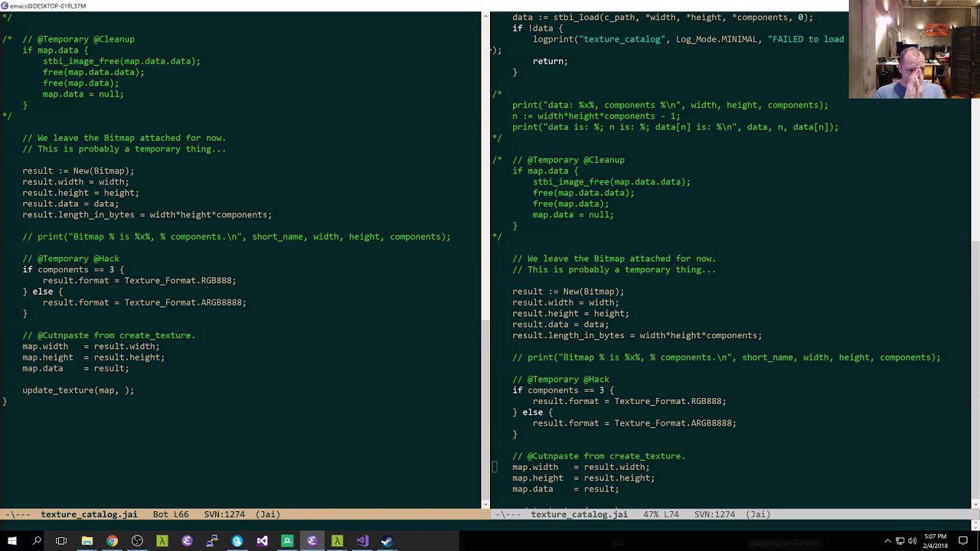The width and height of the screenshot is (980, 551).
Task: Open the networked-computers taskbar icon
Action: tap(212, 541)
